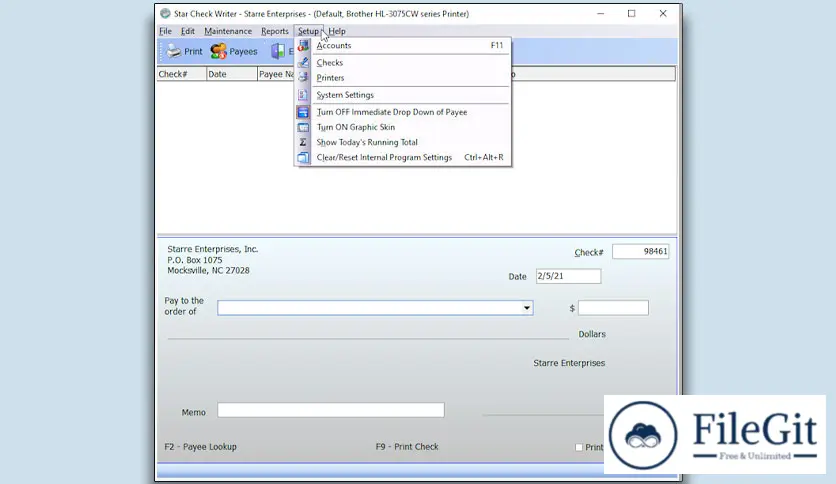Screen dimensions: 836x484
Task: Click F9 - Print Check text
Action: 407,447
